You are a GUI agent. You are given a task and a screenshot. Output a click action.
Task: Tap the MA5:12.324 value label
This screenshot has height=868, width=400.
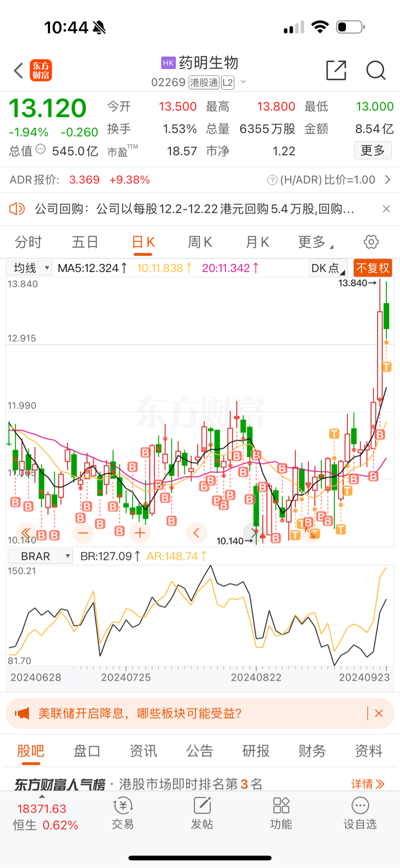click(x=92, y=268)
